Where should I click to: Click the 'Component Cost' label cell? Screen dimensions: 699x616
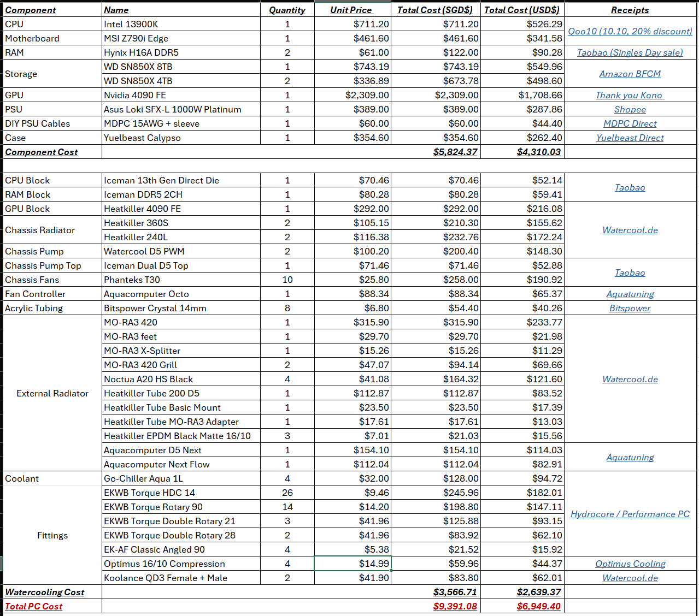click(x=52, y=152)
